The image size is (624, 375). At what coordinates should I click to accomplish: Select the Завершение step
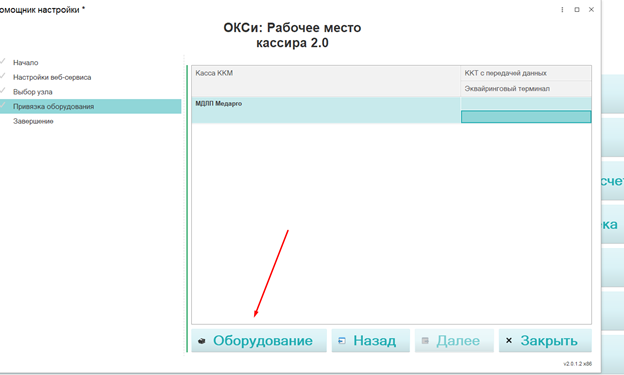33,121
